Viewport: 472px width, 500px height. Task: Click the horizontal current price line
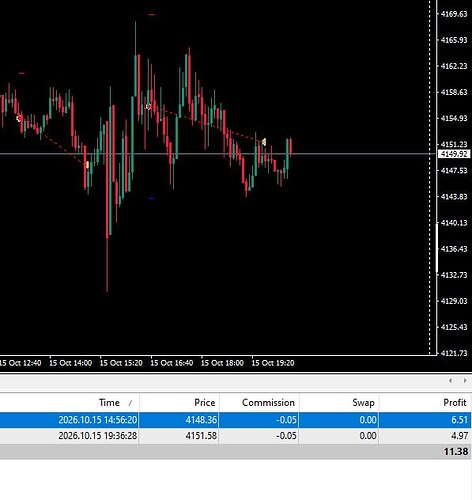tap(217, 154)
